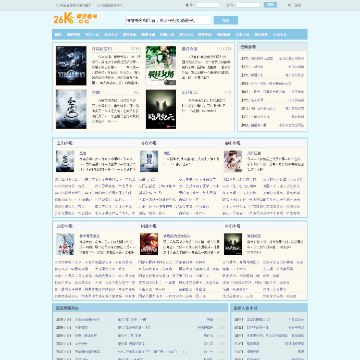Click the red-haired character cover thumbnail
The image size is (360, 360).
233,161
